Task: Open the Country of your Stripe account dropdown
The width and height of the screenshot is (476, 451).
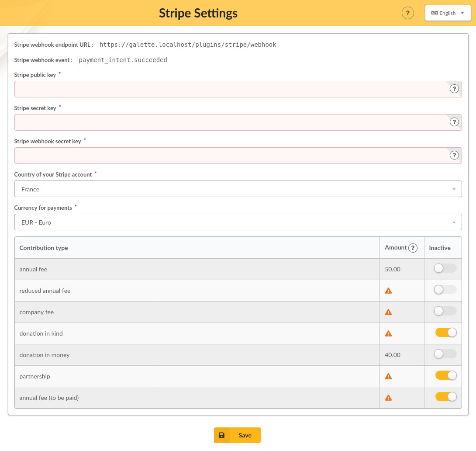Action: point(238,189)
